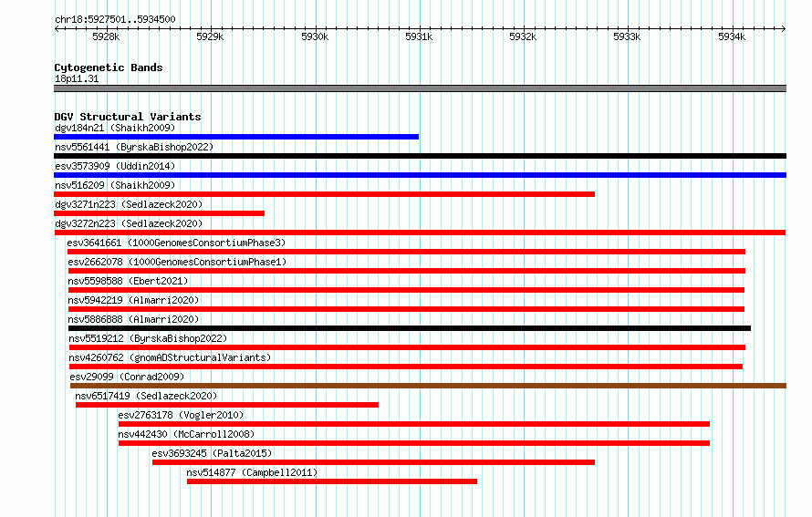Viewport: 812px width, 517px height.
Task: Select the nsv5598588 (Ebert2021) label
Action: pos(128,281)
